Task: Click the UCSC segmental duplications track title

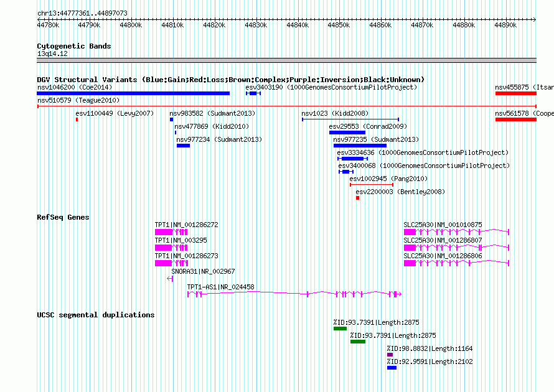Action: tap(96, 315)
